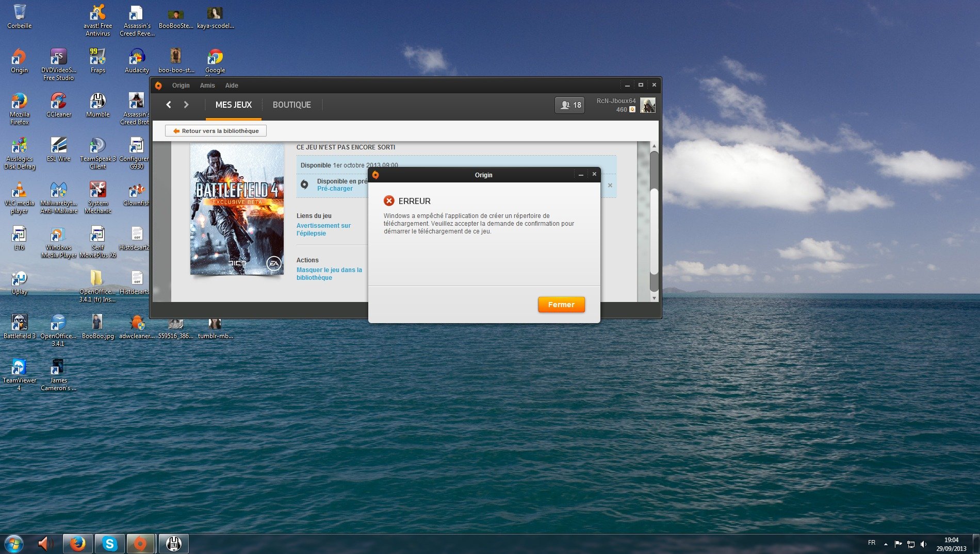This screenshot has height=554, width=980.
Task: Open OpenOffice 3.4.1 installer folder
Action: [x=97, y=286]
